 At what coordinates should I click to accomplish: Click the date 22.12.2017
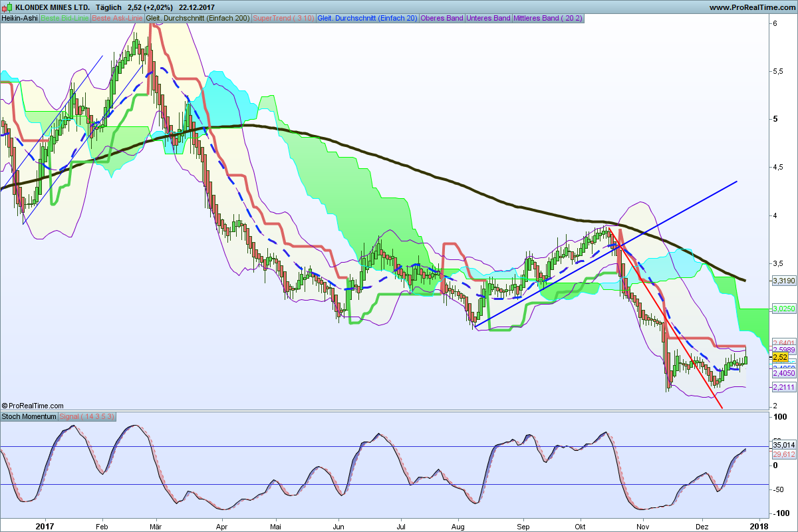click(x=197, y=7)
